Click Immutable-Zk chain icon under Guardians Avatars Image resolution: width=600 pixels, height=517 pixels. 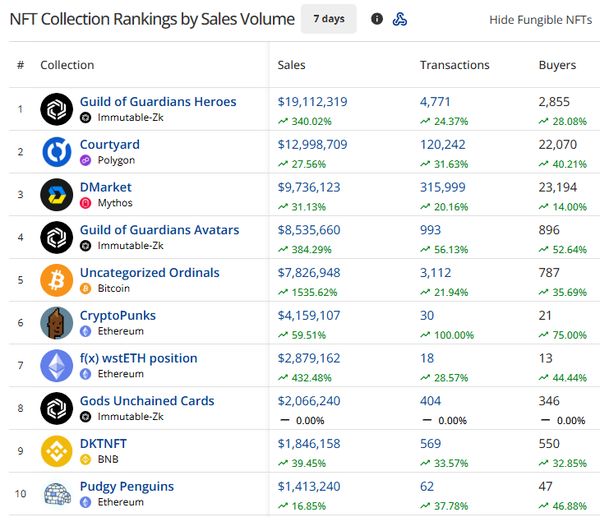[85, 246]
